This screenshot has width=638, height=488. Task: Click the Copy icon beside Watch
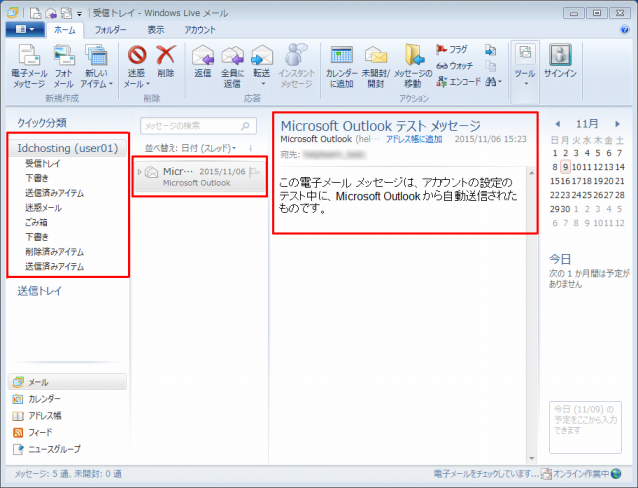click(490, 66)
